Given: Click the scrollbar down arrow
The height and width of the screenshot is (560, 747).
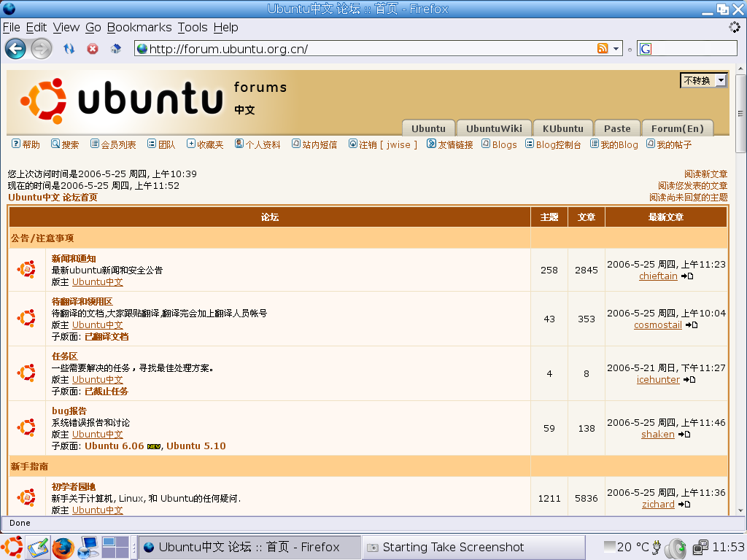Looking at the screenshot, I should point(740,510).
